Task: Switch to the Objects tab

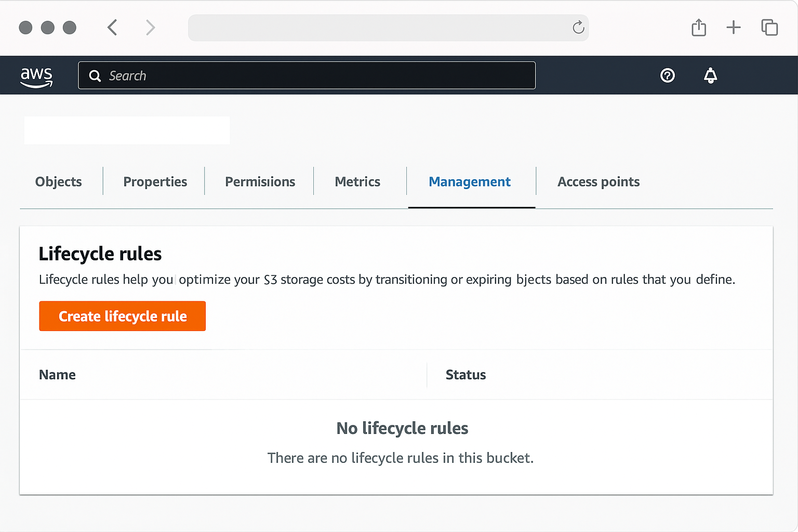Action: click(58, 182)
